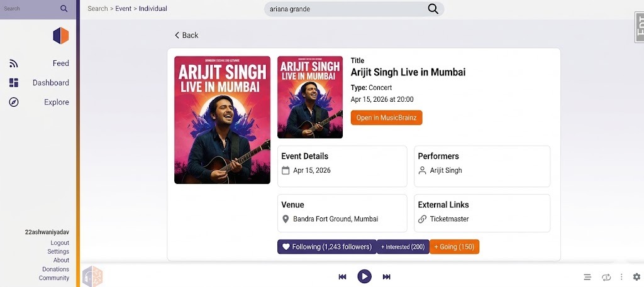The height and width of the screenshot is (287, 644).
Task: Toggle Following for this event
Action: click(326, 247)
